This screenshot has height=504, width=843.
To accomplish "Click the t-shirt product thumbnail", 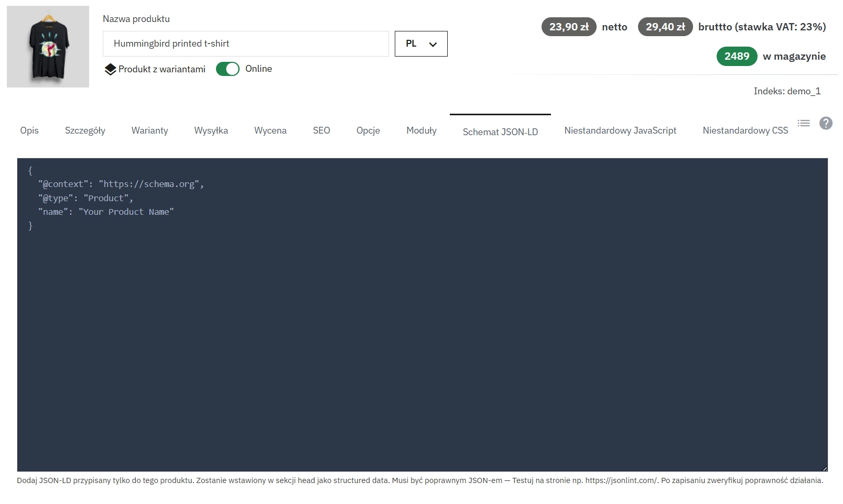I will coord(48,46).
